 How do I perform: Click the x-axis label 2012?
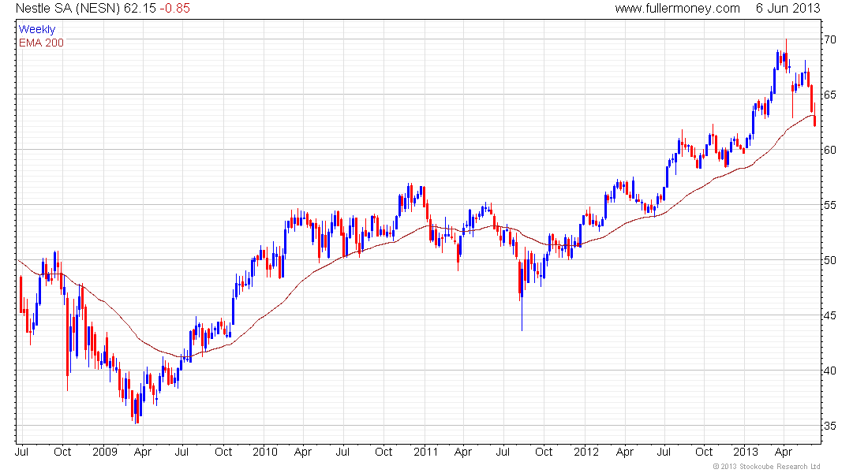point(586,452)
